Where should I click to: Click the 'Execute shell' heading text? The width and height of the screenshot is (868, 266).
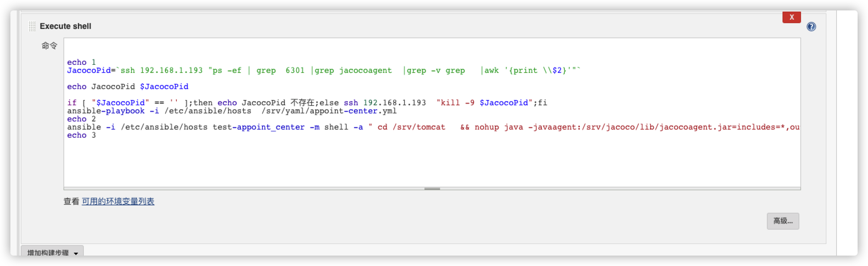click(65, 26)
